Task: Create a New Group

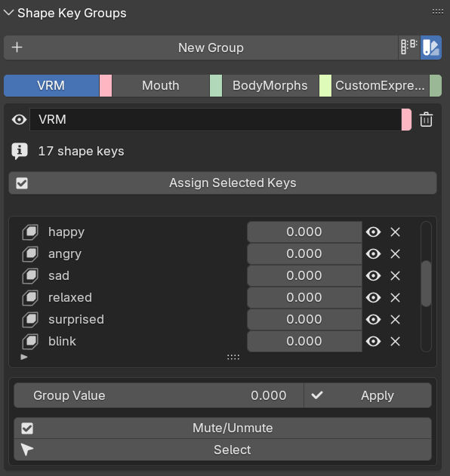Action: [201, 48]
